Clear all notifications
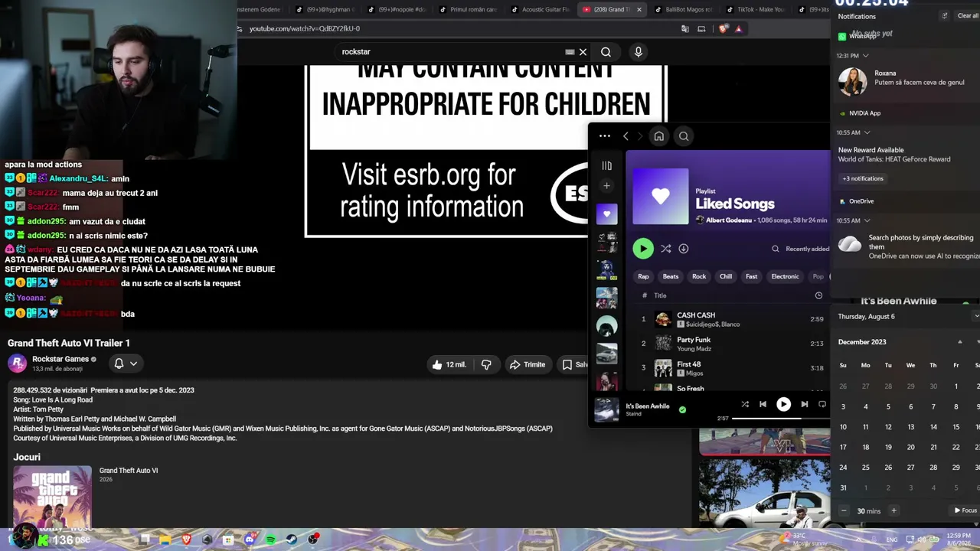Screen dimensions: 980x551 [x=968, y=15]
